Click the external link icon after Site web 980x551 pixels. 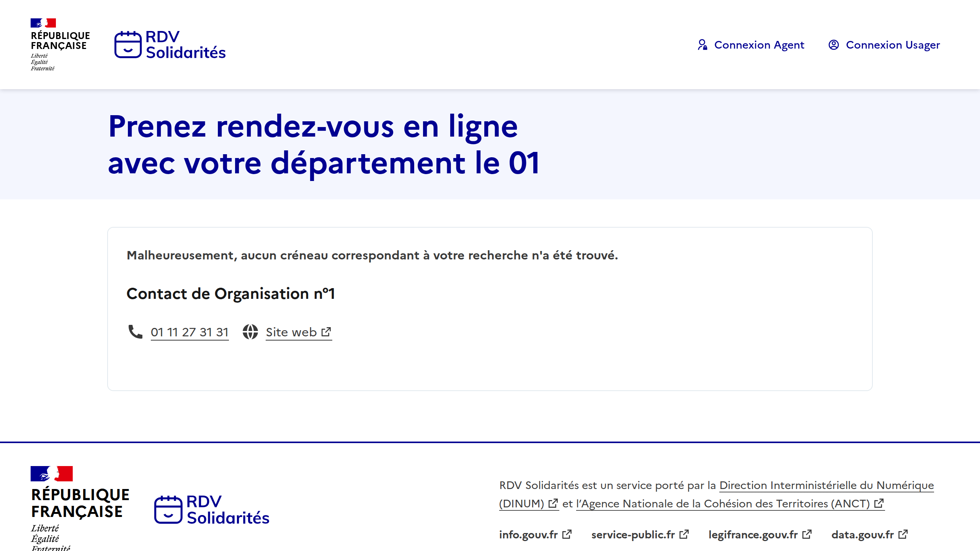point(326,332)
